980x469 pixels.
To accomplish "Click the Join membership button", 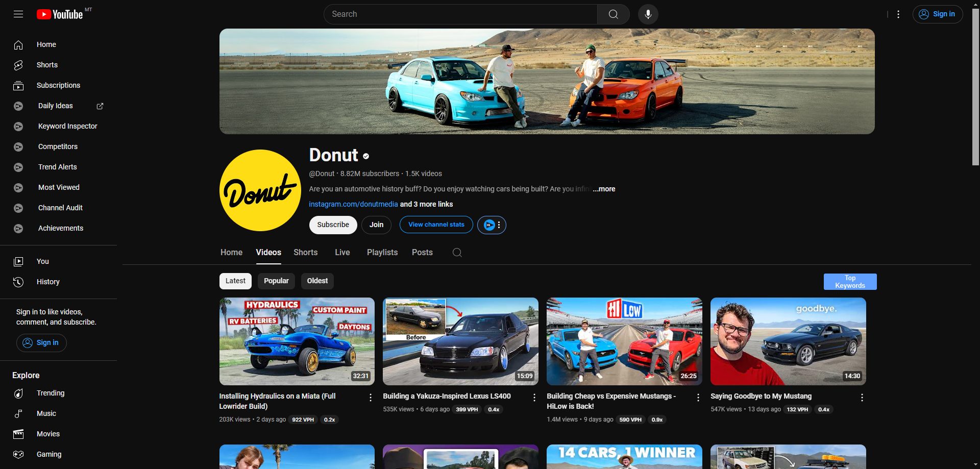I will point(377,225).
